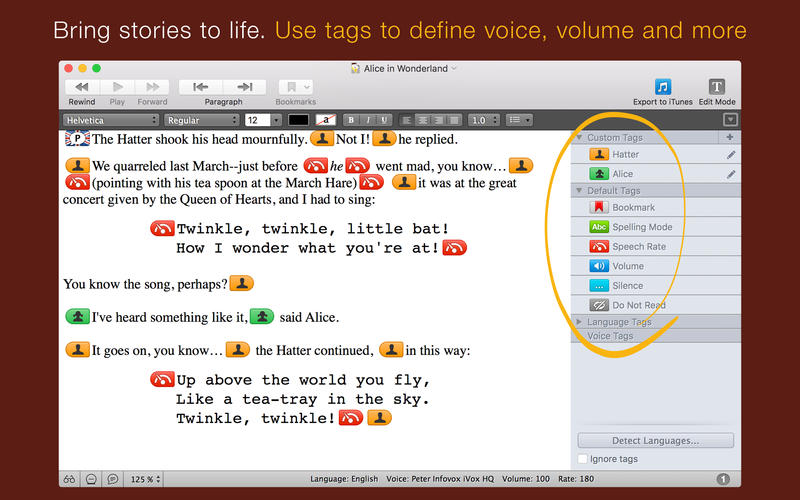The width and height of the screenshot is (800, 500).
Task: Open the 1.0 line spacing dropdown
Action: click(484, 120)
